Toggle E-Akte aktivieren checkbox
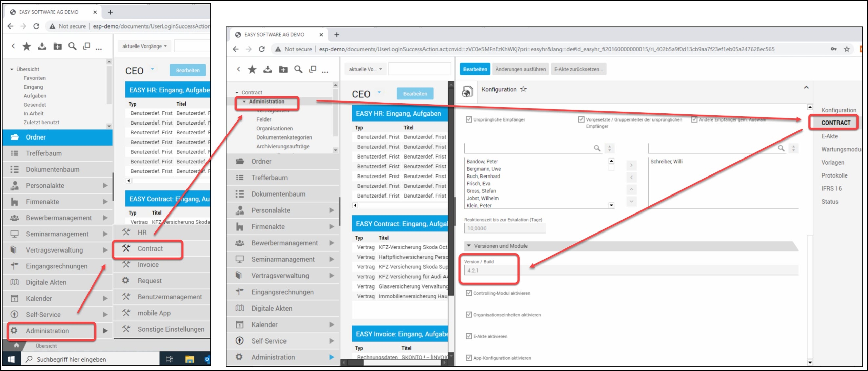 [469, 336]
